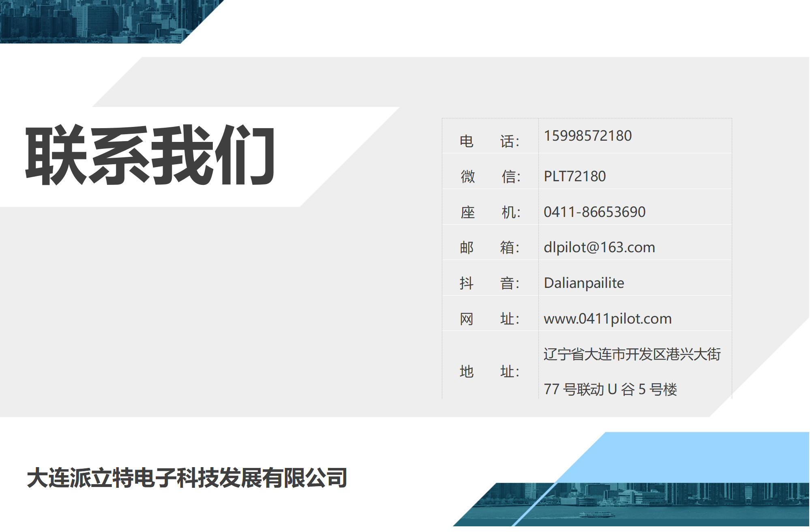Click the landline number 0411-86653690
Image resolution: width=810 pixels, height=532 pixels.
[594, 212]
